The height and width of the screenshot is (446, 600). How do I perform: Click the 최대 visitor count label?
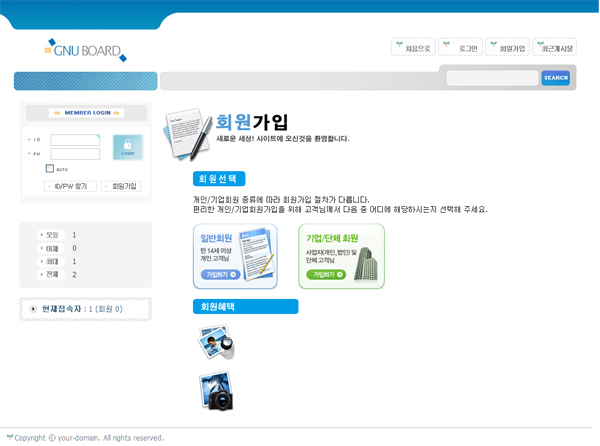point(51,262)
